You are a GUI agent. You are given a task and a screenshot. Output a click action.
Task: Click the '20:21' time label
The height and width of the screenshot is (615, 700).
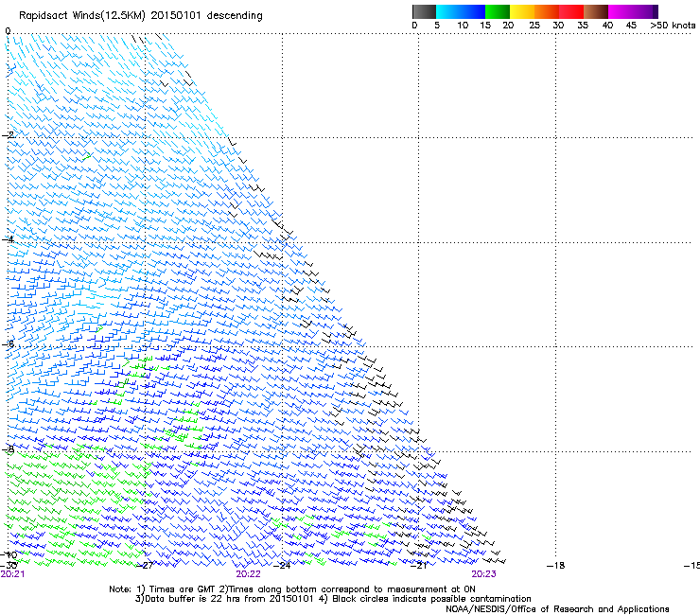tap(12, 574)
